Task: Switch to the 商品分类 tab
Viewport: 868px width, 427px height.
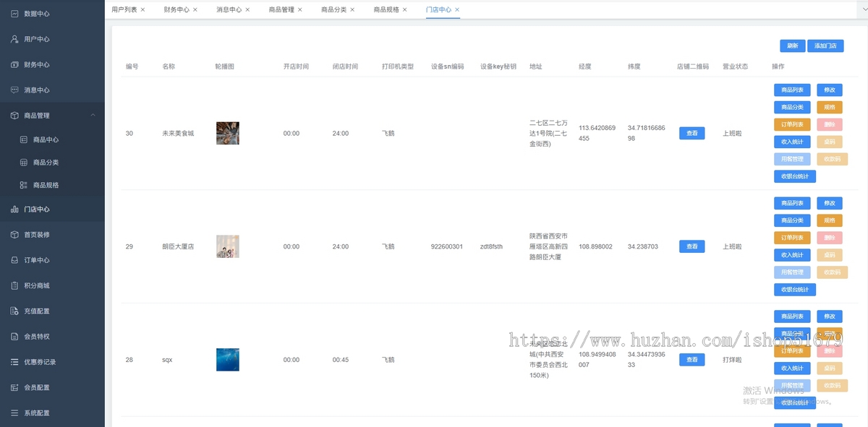Action: pyautogui.click(x=333, y=9)
